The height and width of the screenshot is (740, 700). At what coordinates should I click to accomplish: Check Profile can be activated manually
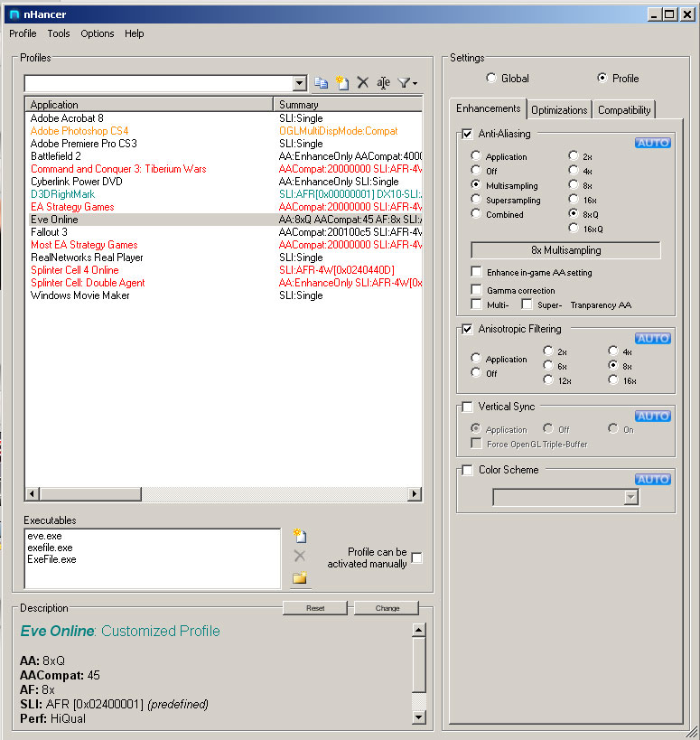[417, 557]
